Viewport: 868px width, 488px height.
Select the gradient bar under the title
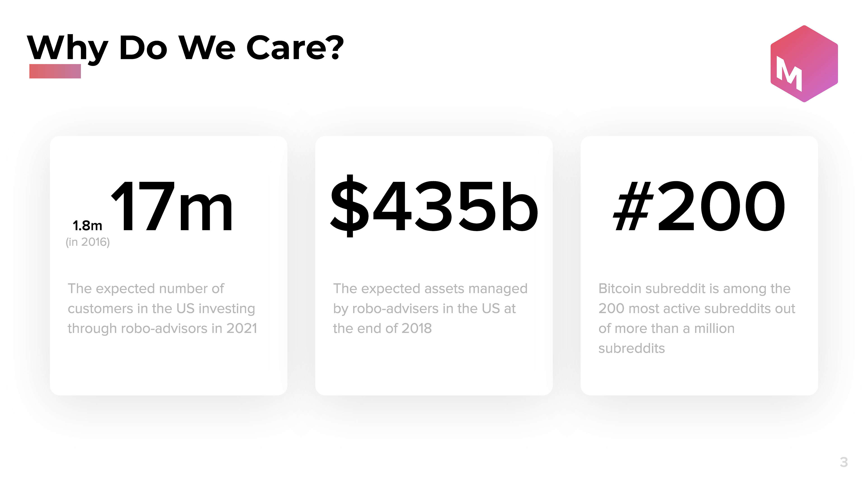[x=55, y=71]
